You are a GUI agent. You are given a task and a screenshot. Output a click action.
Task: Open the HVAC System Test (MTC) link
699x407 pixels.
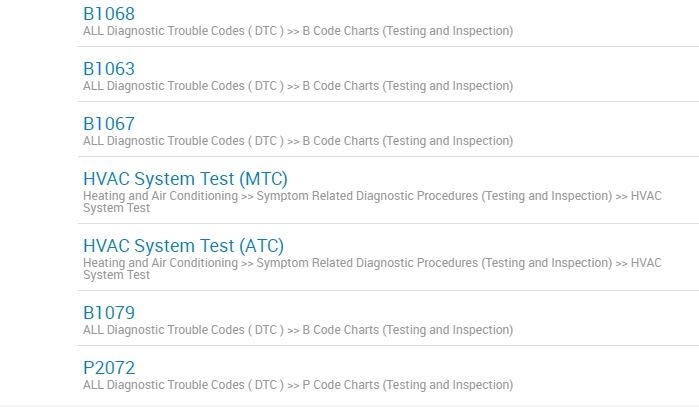[x=185, y=179]
